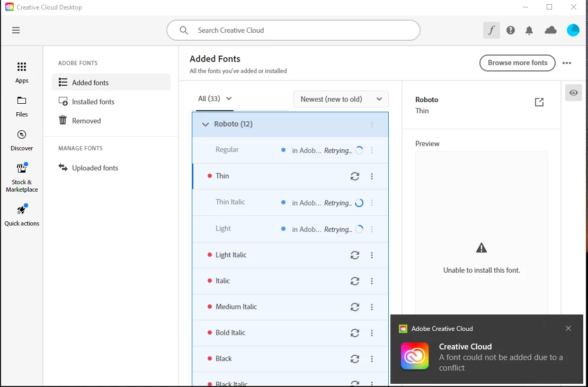Image resolution: width=588 pixels, height=387 pixels.
Task: Toggle the preview panel eye icon
Action: (573, 93)
